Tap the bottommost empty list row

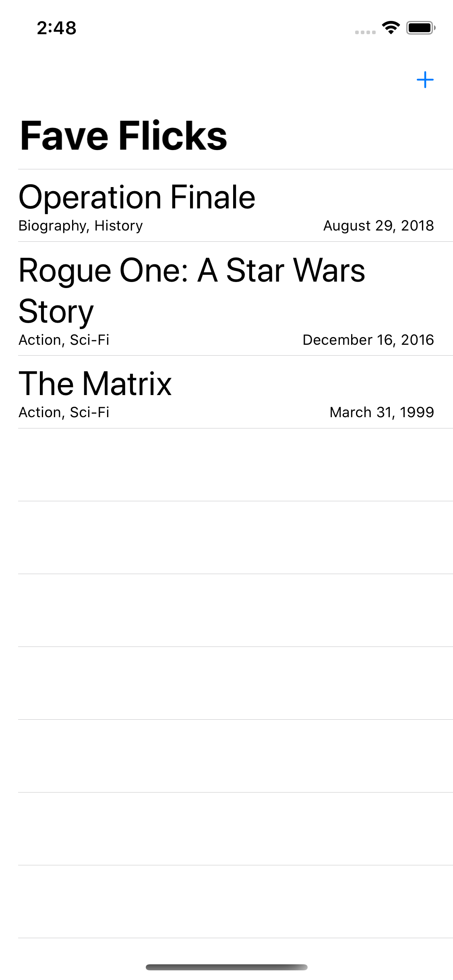click(235, 901)
